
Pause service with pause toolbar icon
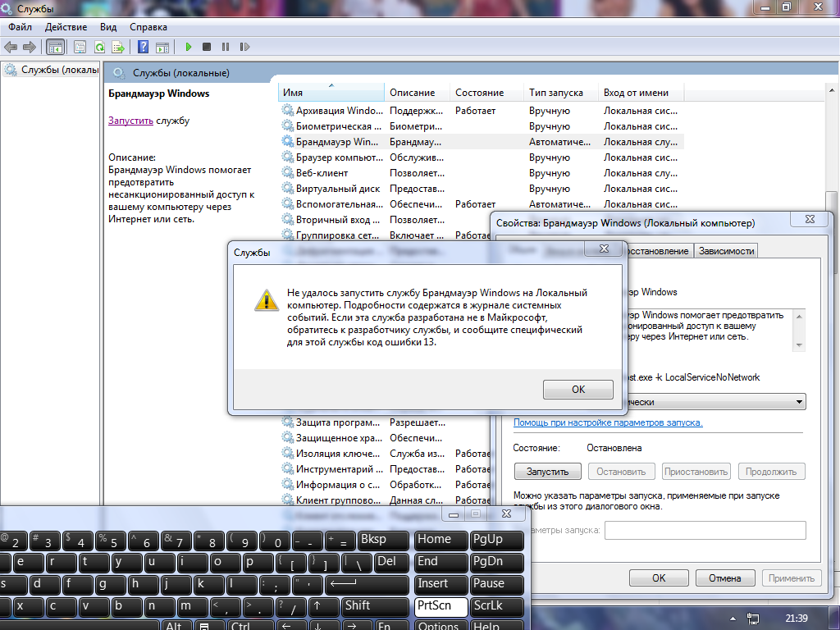(226, 47)
